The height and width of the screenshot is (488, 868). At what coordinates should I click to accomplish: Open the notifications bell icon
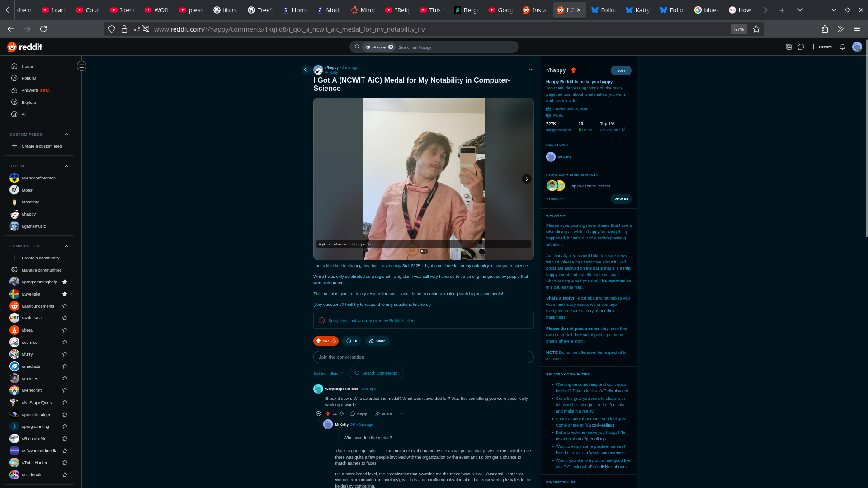[x=842, y=47]
